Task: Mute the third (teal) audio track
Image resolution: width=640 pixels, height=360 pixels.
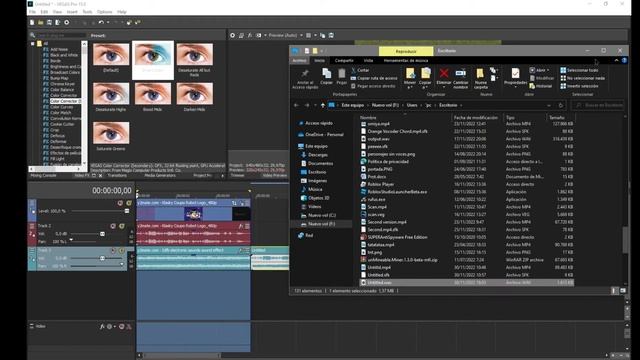Action: [x=113, y=250]
